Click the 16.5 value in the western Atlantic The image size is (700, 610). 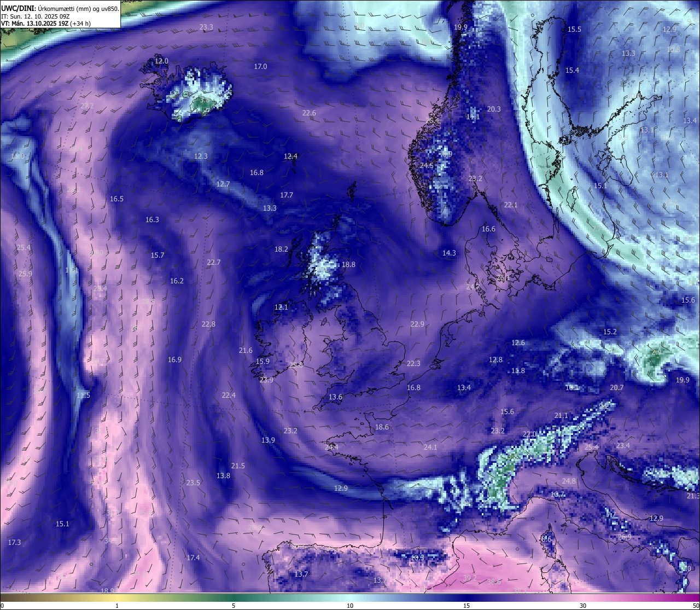pos(116,199)
